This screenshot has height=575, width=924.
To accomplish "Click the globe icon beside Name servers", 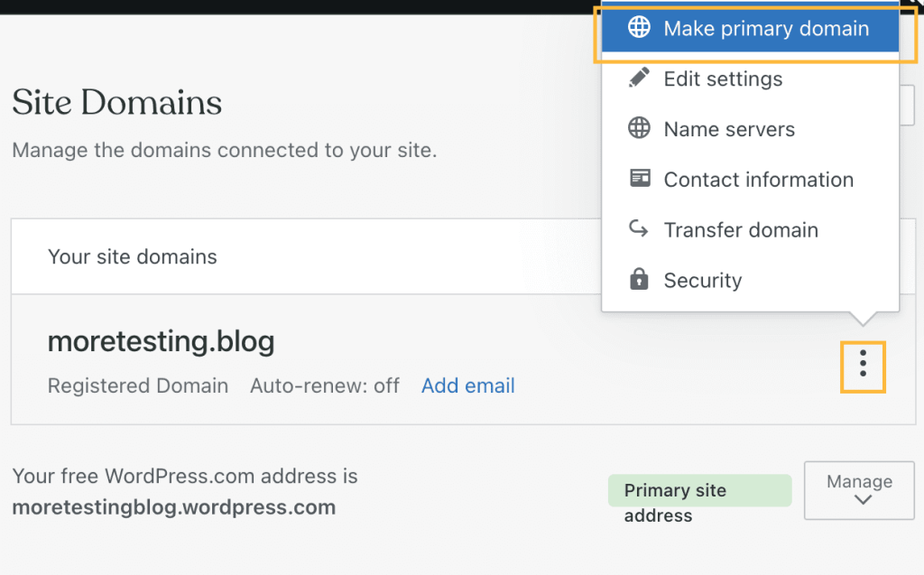I will [640, 128].
